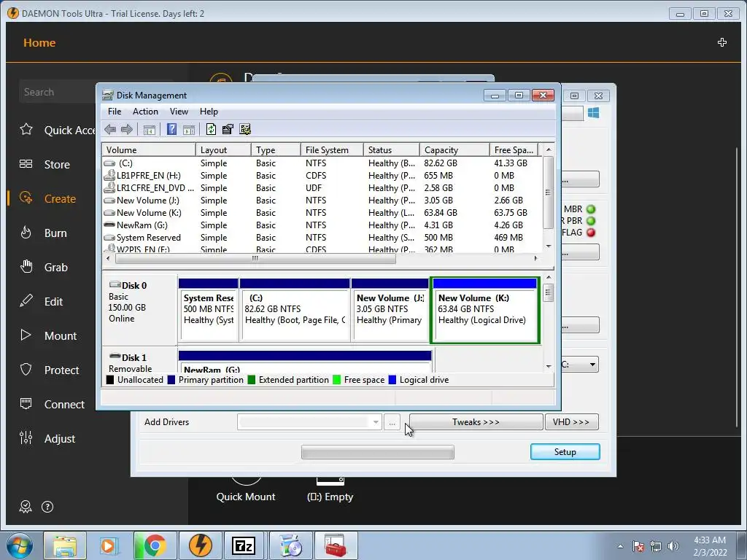
Task: Select the (C:) 82.62 GB partition block
Action: point(295,311)
